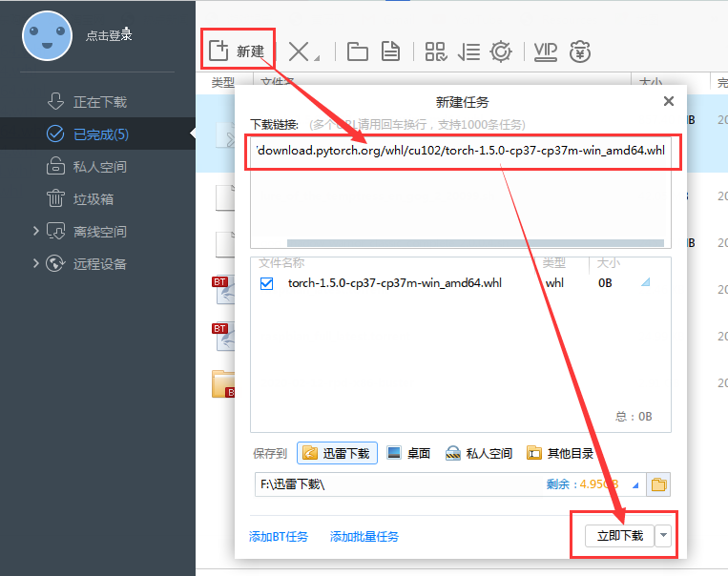Click the first BT file icon in list
Image resolution: width=728 pixels, height=576 pixels.
point(224,291)
